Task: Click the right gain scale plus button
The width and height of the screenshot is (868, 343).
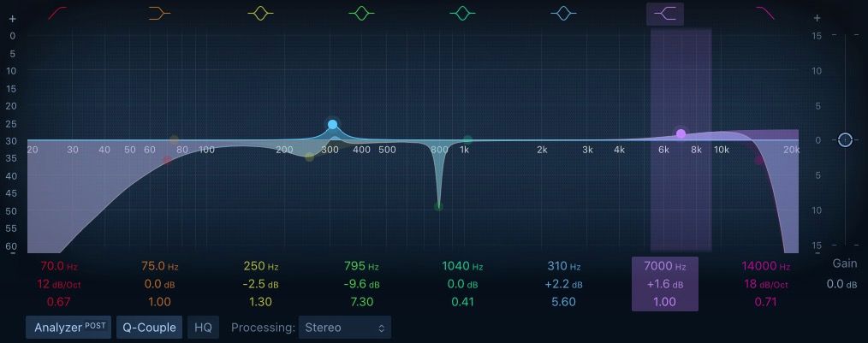Action: pos(817,18)
